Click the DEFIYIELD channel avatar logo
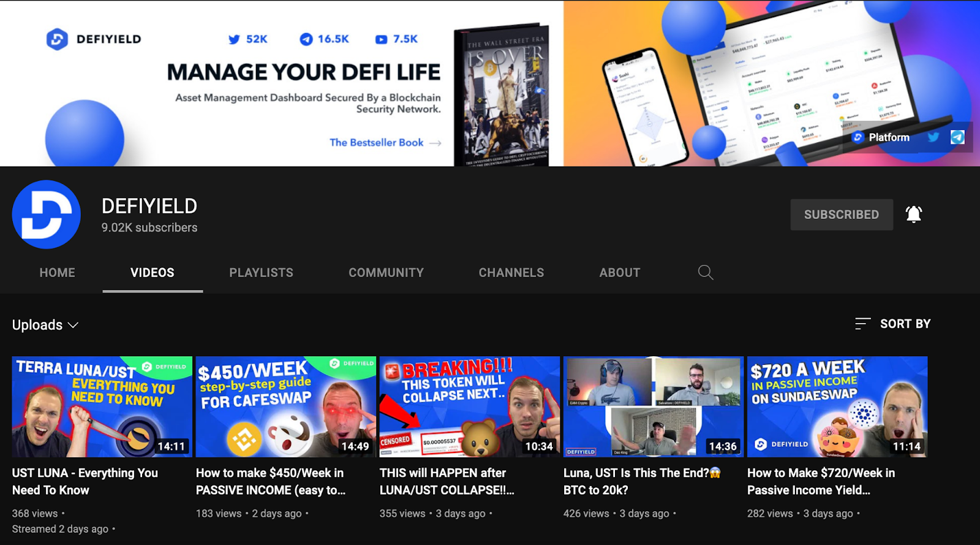 pos(47,215)
